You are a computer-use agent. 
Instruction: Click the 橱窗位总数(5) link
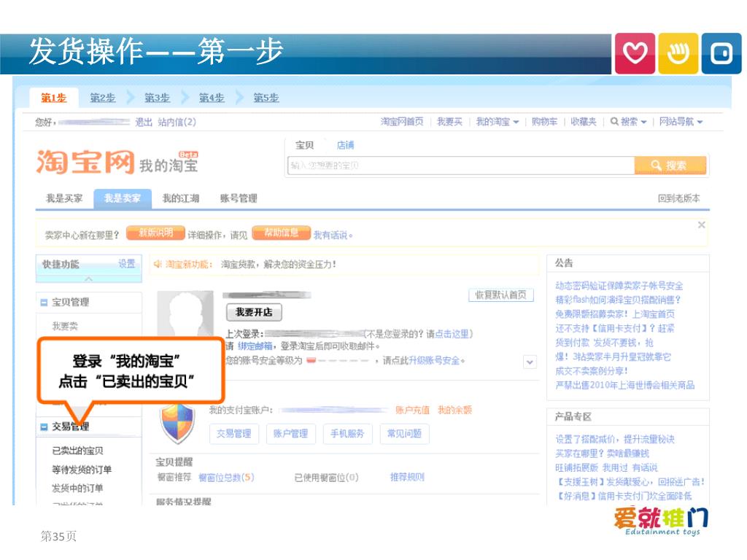point(226,477)
